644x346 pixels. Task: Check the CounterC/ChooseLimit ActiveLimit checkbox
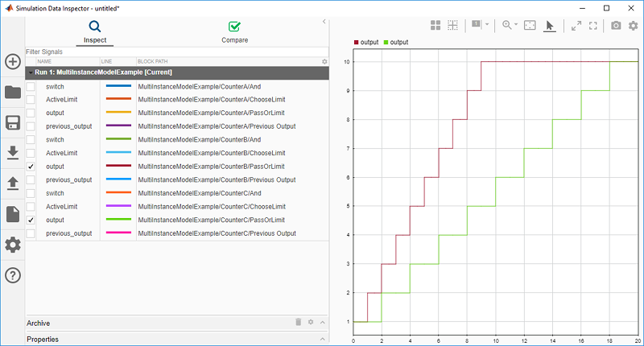coord(31,207)
